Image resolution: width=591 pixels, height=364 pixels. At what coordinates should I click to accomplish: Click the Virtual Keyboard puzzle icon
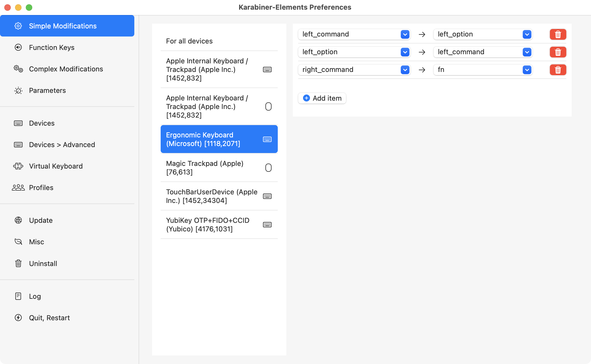click(x=18, y=166)
